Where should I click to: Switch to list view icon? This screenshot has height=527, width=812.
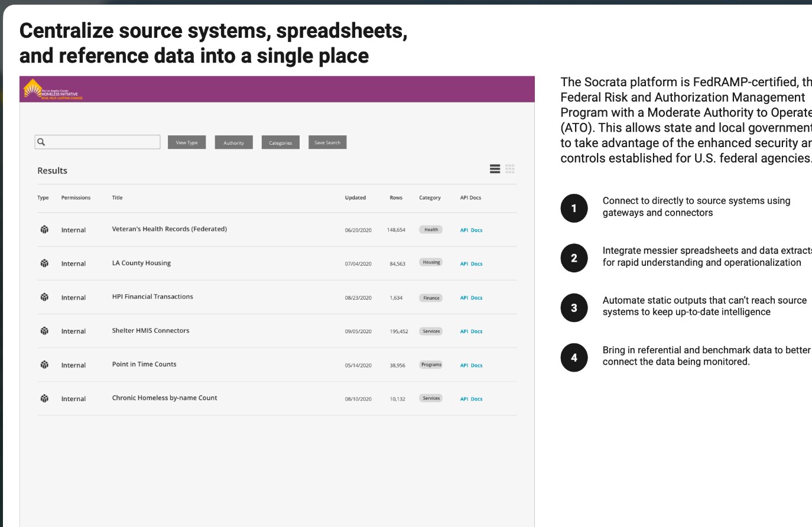pyautogui.click(x=495, y=169)
